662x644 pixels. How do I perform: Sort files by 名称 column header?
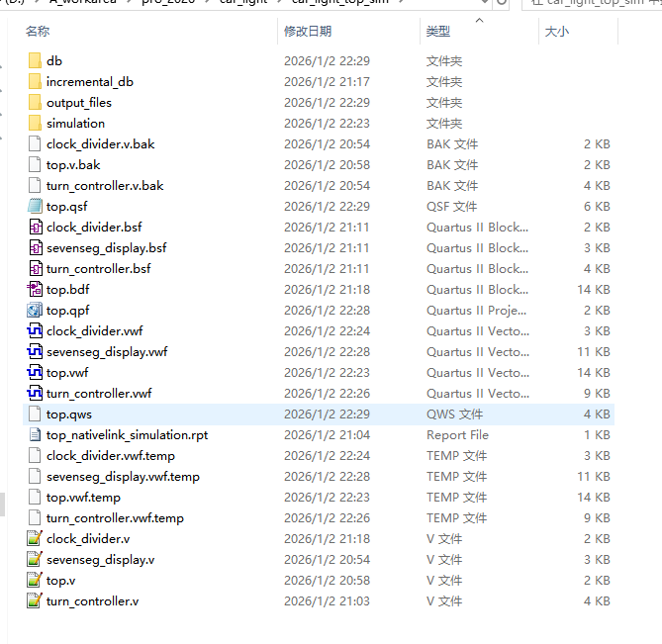(38, 32)
